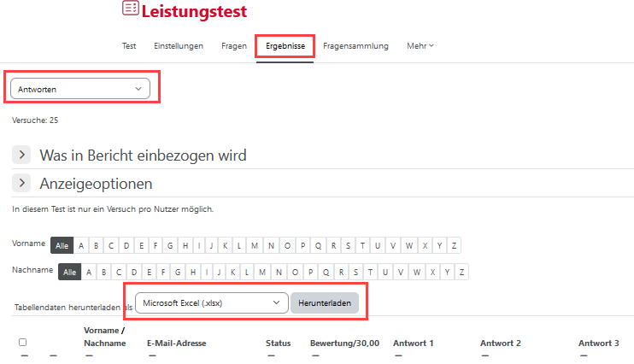Expand the Anzeigeoptionen section chevron
The image size is (634, 364).
21,183
